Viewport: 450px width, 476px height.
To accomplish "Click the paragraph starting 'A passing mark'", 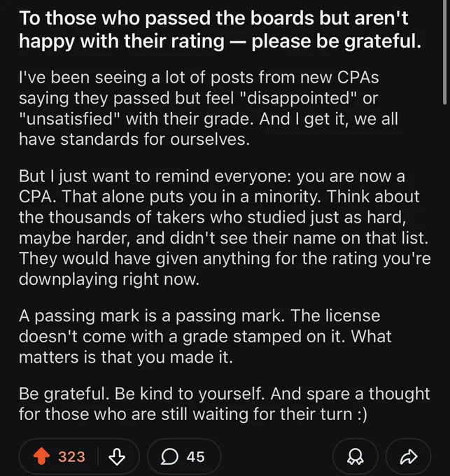I will click(205, 337).
